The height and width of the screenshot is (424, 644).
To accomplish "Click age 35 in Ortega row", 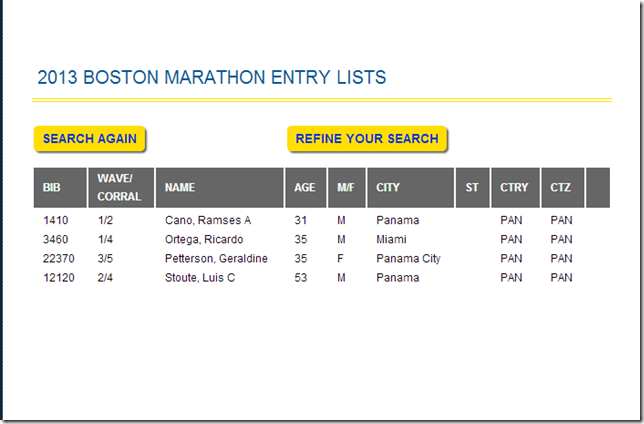I will pyautogui.click(x=301, y=240).
